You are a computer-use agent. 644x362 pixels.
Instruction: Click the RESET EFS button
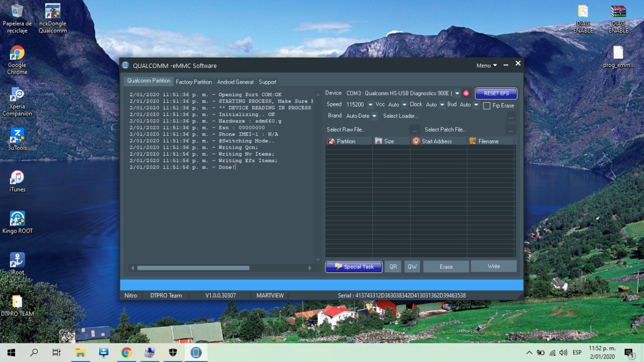[496, 93]
